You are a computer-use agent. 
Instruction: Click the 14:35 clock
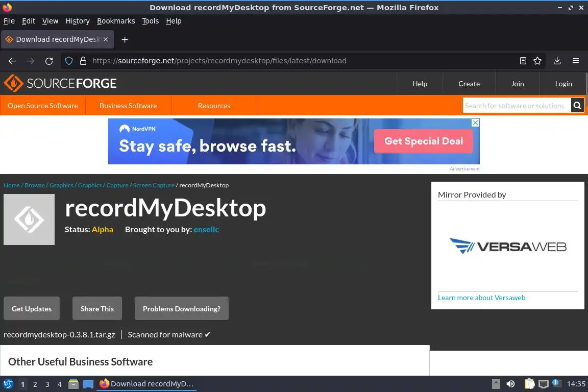tap(576, 384)
